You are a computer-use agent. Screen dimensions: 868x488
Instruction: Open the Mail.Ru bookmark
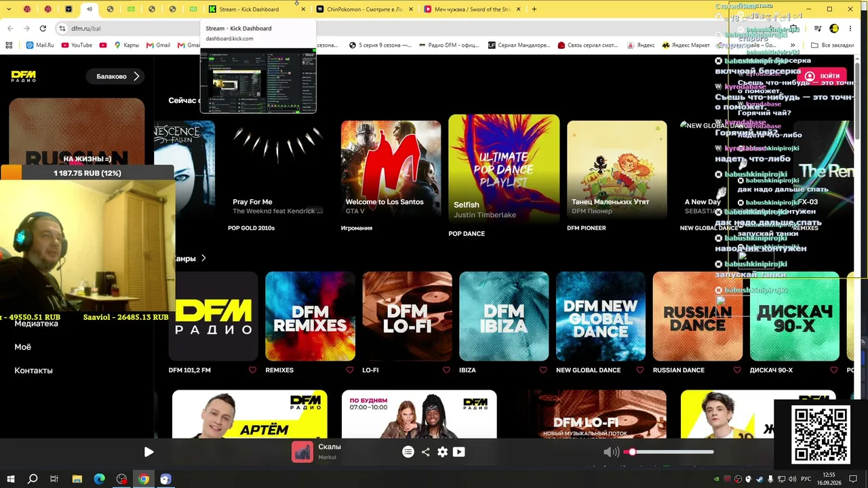40,45
